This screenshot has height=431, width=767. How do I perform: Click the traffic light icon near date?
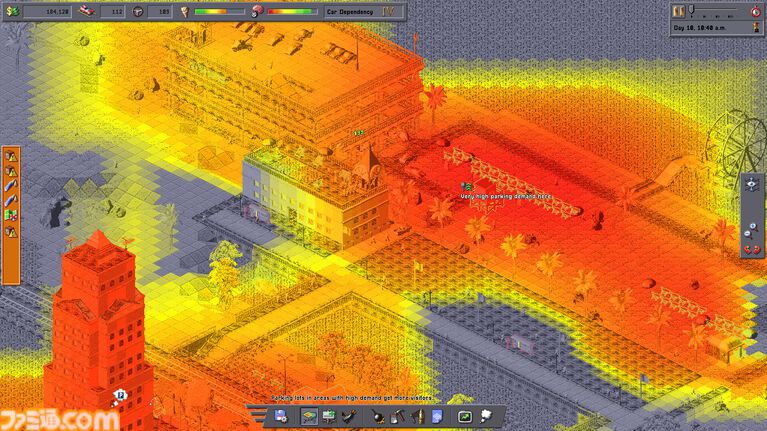[757, 27]
